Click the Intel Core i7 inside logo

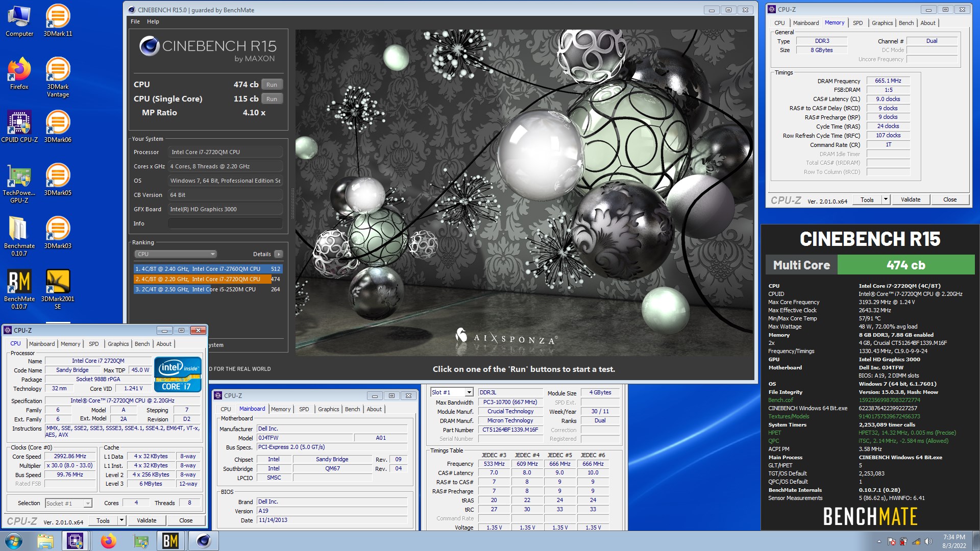178,374
